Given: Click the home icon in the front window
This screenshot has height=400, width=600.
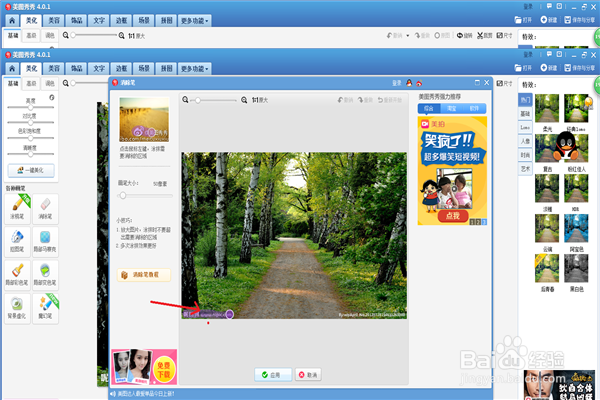Looking at the screenshot, I should pos(12,69).
